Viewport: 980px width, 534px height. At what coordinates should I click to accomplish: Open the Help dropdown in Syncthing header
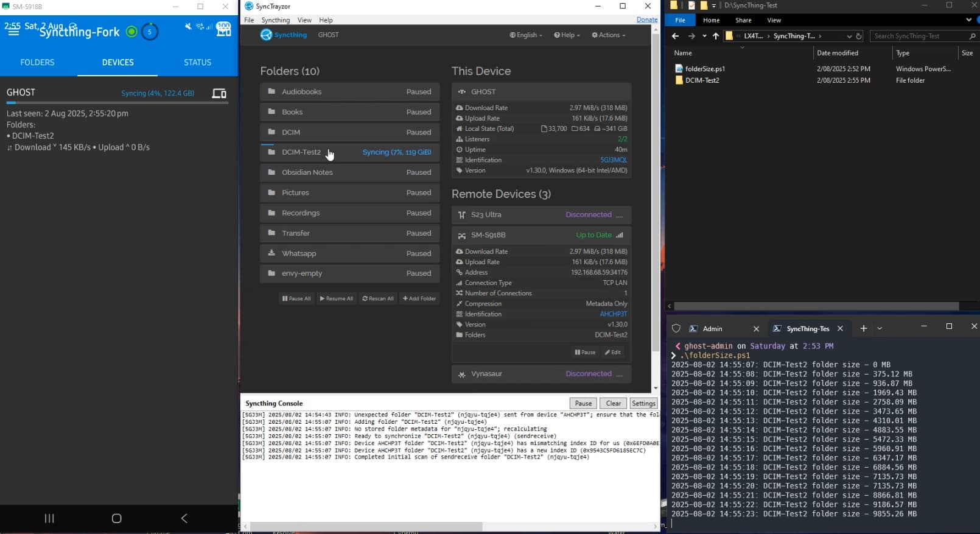567,35
